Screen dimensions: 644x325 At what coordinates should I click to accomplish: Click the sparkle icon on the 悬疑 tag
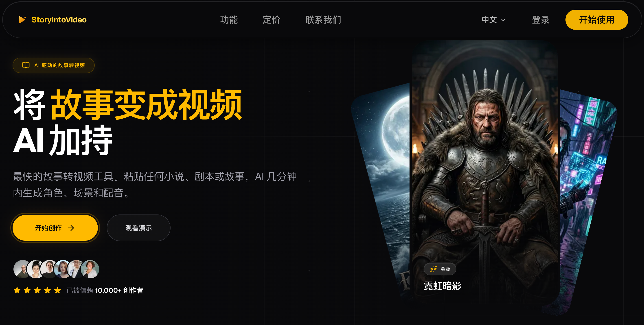[434, 269]
